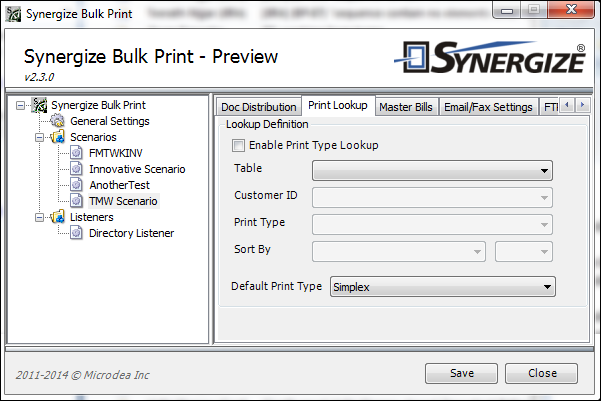This screenshot has width=601, height=401.
Task: Open the Customer ID dropdown
Action: pyautogui.click(x=432, y=197)
